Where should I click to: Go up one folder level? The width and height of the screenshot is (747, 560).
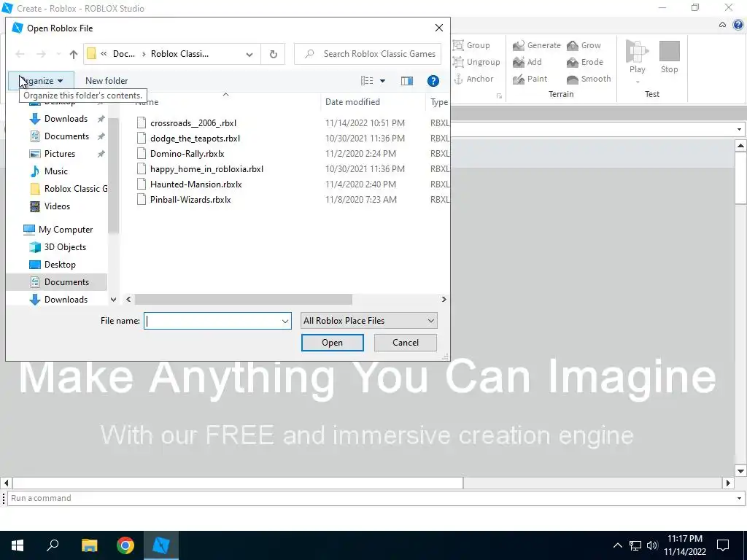point(74,54)
